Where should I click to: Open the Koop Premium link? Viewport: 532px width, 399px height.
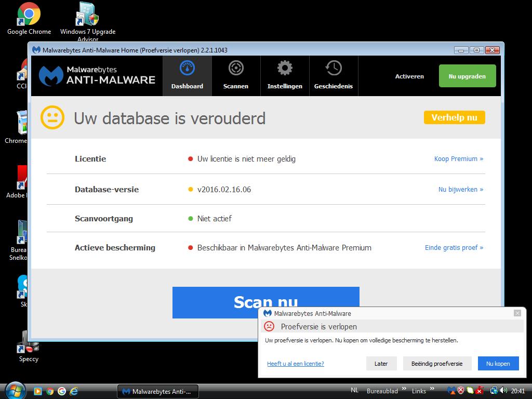pos(459,159)
